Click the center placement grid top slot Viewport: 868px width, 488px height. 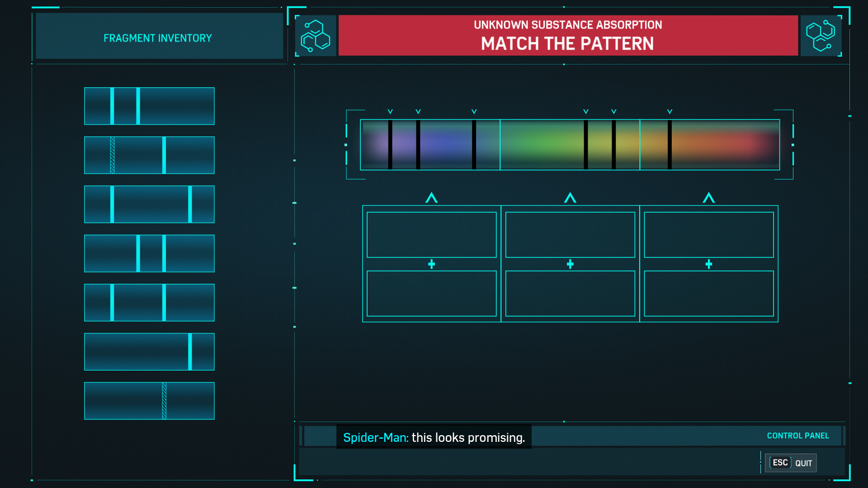[x=569, y=234]
